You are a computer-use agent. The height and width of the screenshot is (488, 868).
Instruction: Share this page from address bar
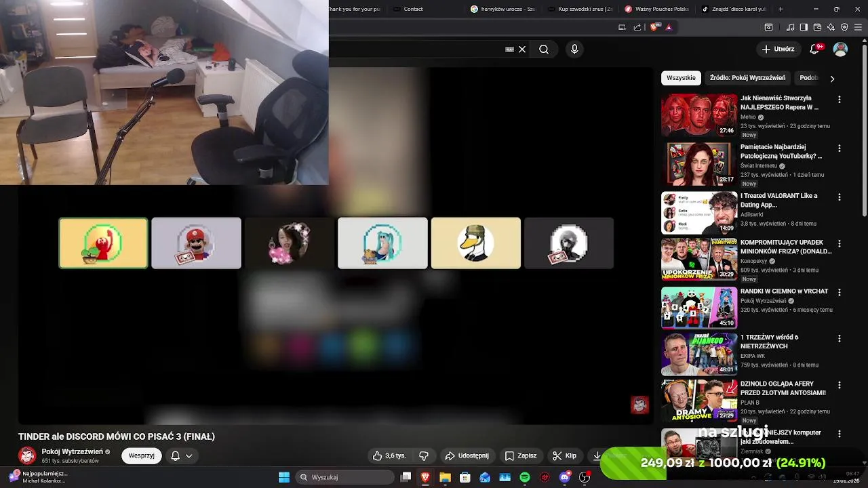tap(637, 27)
